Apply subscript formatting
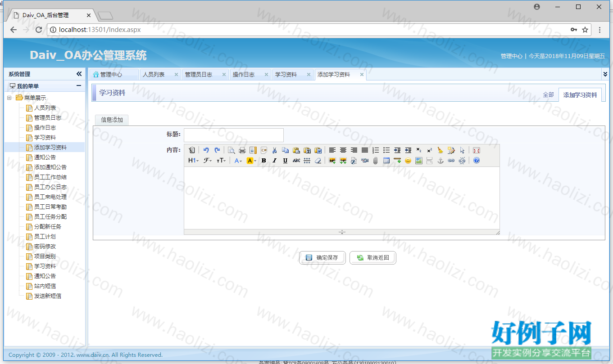The height and width of the screenshot is (364, 613). coord(419,150)
